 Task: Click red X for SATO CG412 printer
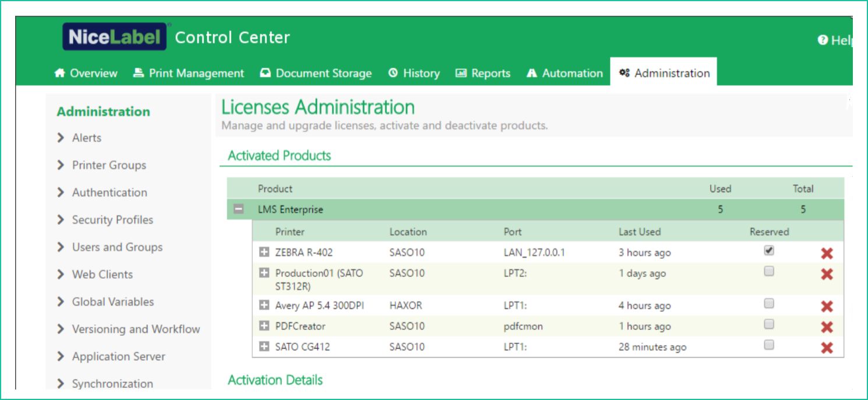tap(826, 348)
